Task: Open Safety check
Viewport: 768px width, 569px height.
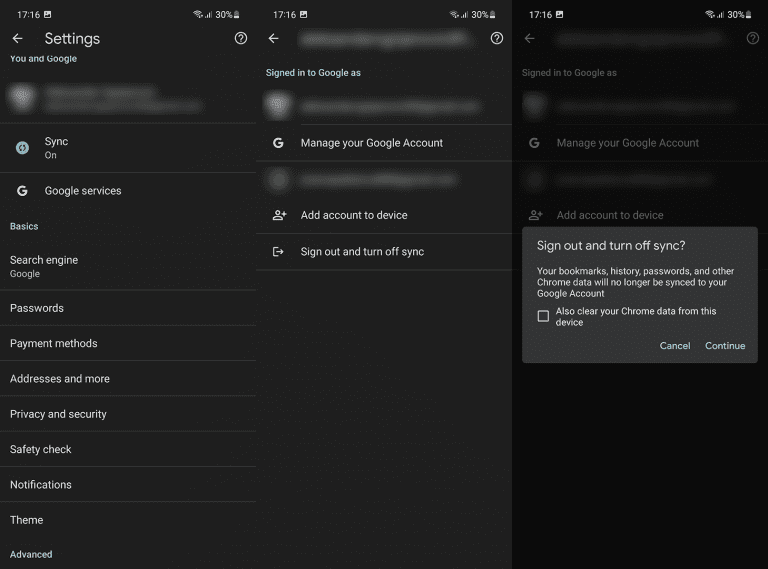Action: click(x=128, y=449)
